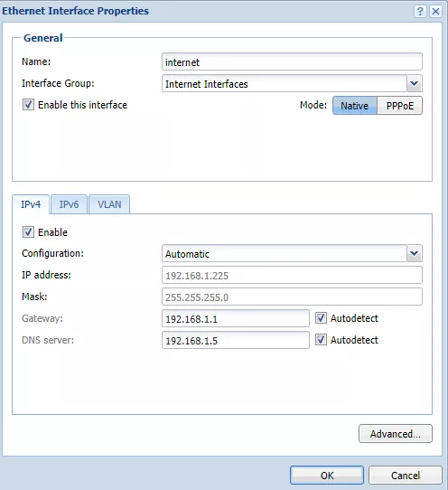Switch to the IPv6 tab
Image resolution: width=448 pixels, height=490 pixels.
[x=69, y=204]
